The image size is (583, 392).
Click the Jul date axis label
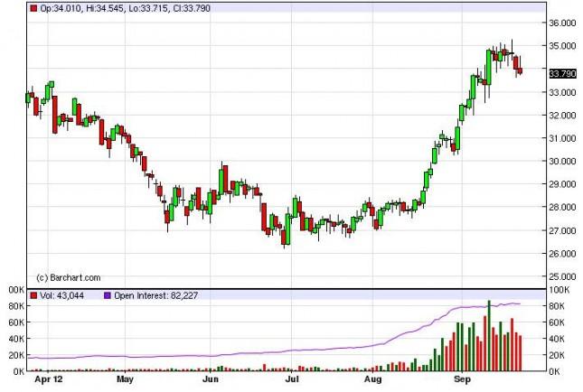292,379
